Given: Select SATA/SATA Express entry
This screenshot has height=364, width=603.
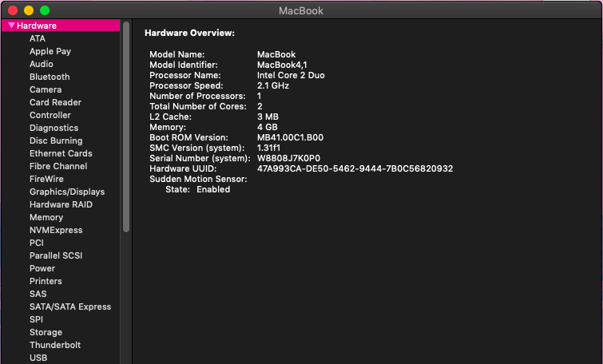Looking at the screenshot, I should point(70,307).
